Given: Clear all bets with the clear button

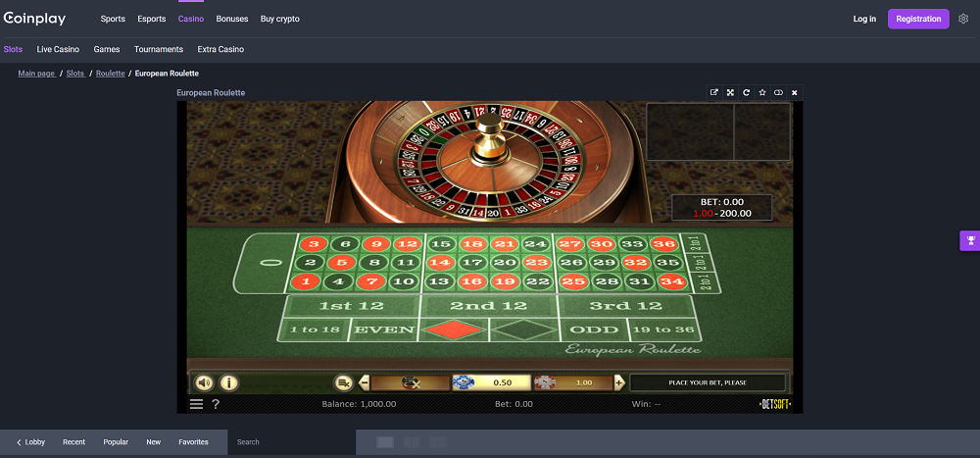Looking at the screenshot, I should (x=343, y=382).
